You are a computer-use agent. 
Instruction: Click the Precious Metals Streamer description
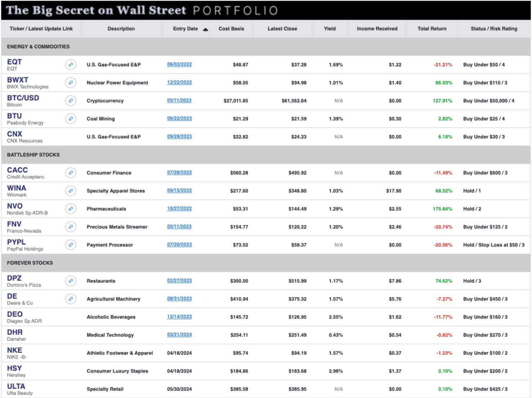[x=117, y=227]
